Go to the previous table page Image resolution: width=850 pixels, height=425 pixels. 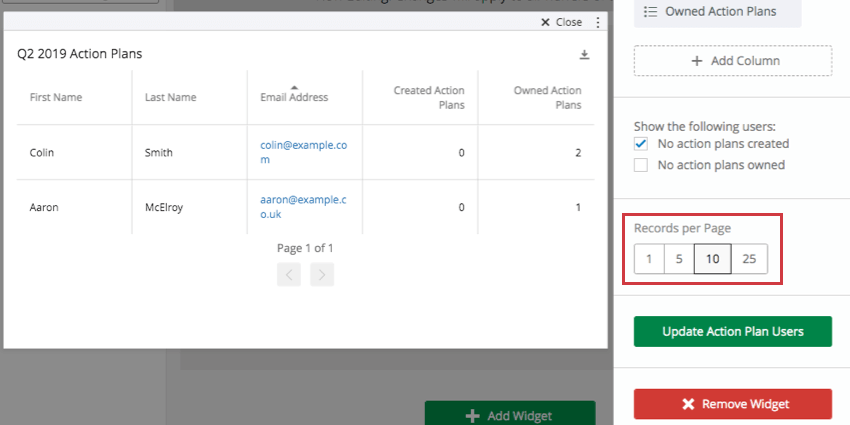(289, 275)
